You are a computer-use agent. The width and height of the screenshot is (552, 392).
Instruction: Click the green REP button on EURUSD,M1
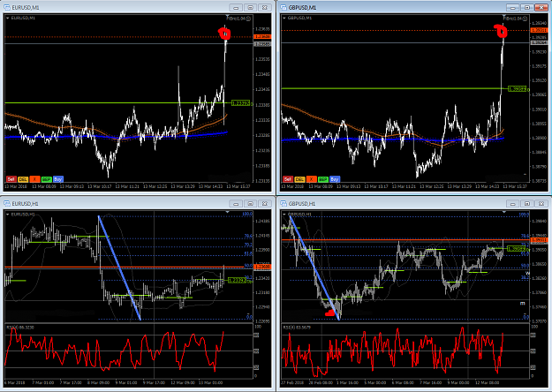tap(46, 179)
